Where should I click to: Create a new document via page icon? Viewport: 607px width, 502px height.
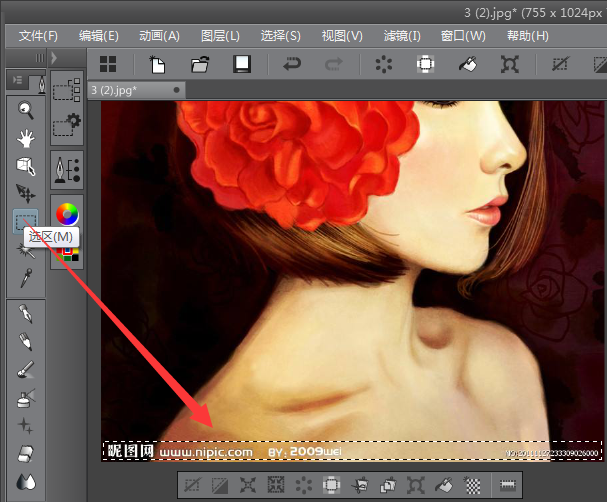(158, 64)
